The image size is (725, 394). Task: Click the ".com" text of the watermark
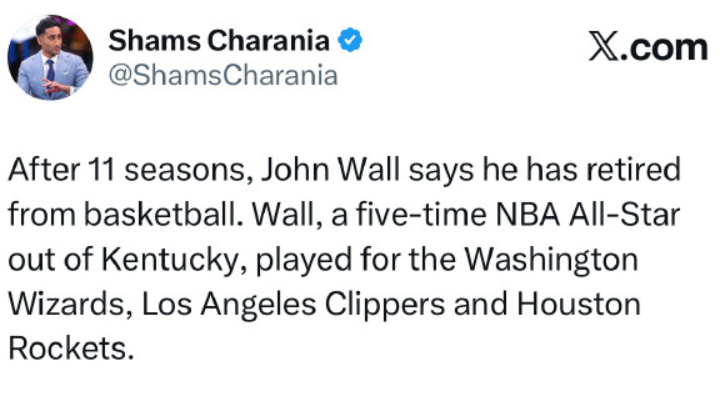pyautogui.click(x=664, y=47)
